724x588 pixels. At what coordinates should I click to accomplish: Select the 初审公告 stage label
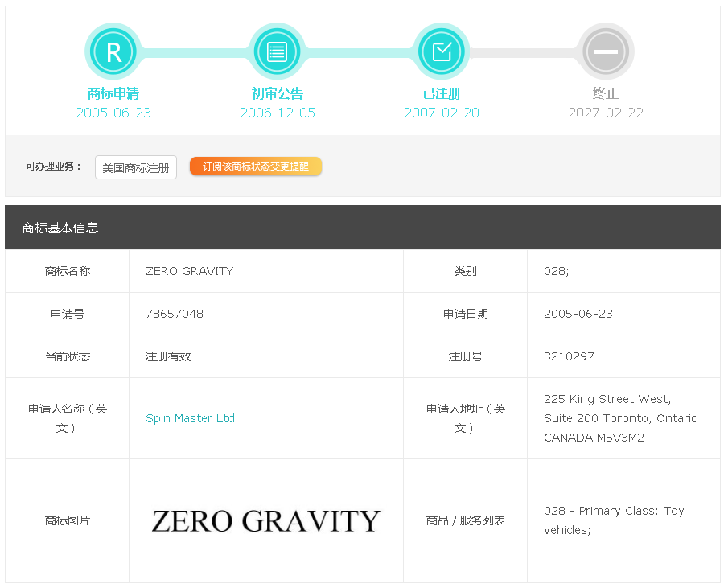(278, 93)
